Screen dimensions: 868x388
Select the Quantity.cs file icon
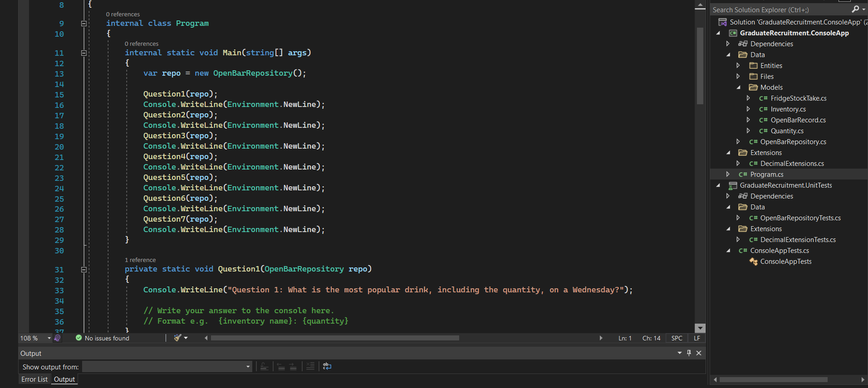763,131
